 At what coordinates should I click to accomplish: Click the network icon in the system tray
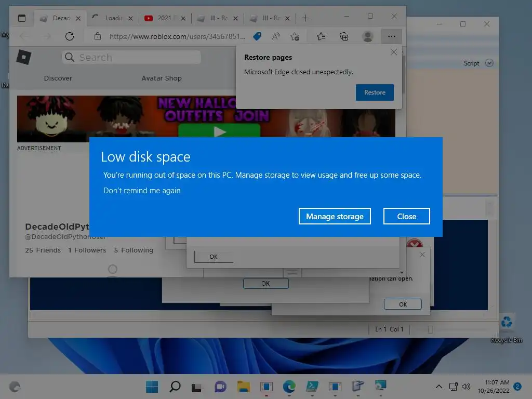tap(453, 387)
